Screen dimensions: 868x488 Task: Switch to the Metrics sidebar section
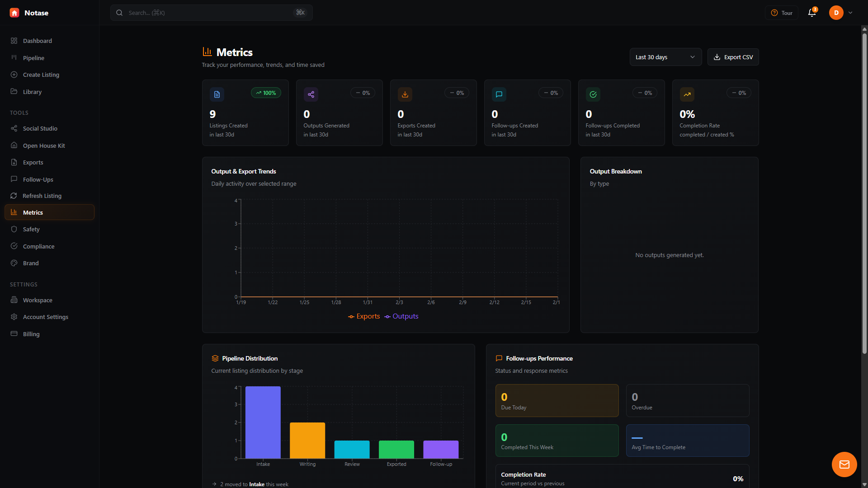(32, 212)
